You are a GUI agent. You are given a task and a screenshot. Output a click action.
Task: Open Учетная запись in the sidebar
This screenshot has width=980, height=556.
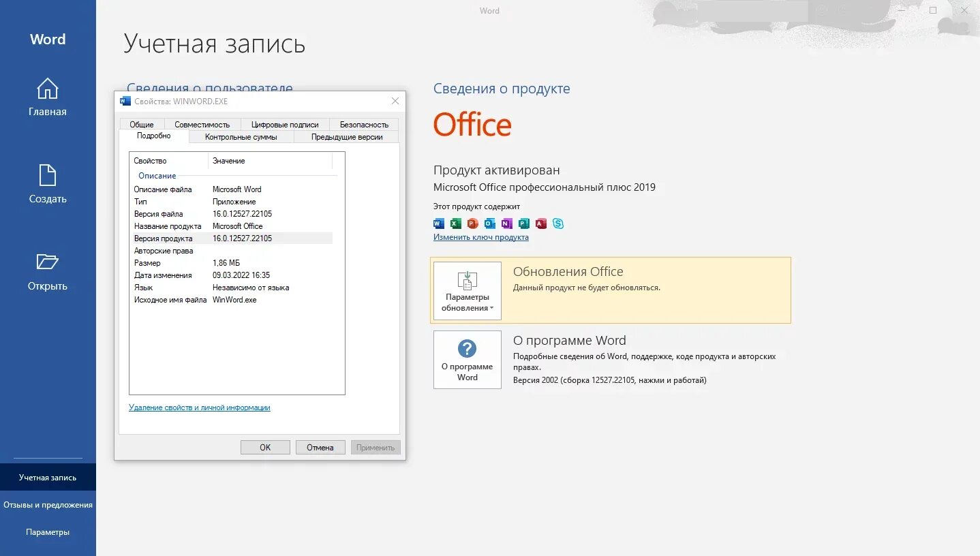pos(48,478)
